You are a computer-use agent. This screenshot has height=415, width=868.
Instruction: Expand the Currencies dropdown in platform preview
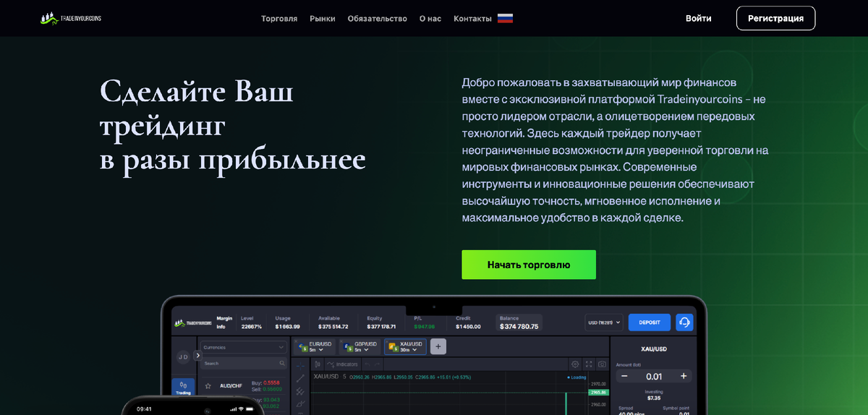(244, 347)
